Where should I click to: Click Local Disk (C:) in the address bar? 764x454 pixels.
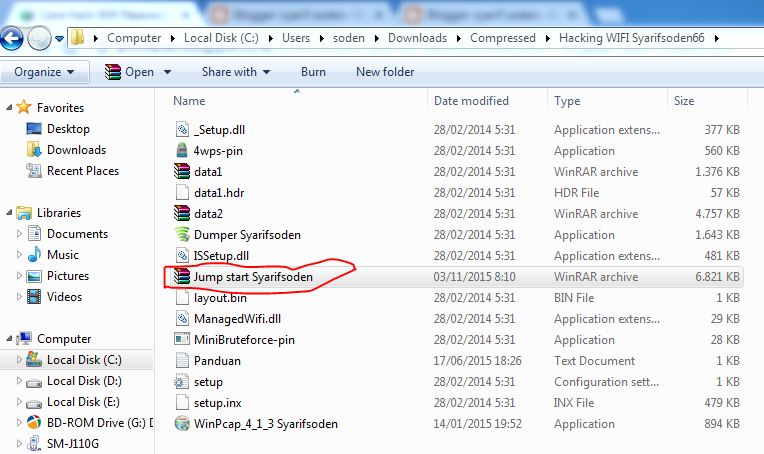click(x=221, y=38)
